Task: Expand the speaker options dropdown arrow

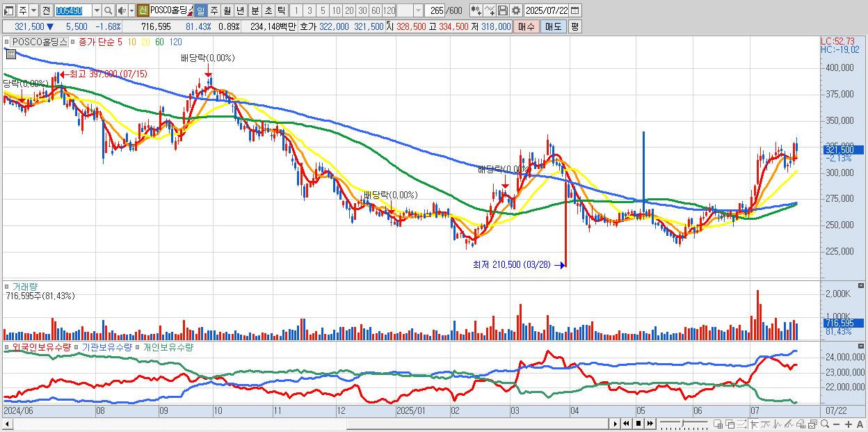Action: [131, 10]
